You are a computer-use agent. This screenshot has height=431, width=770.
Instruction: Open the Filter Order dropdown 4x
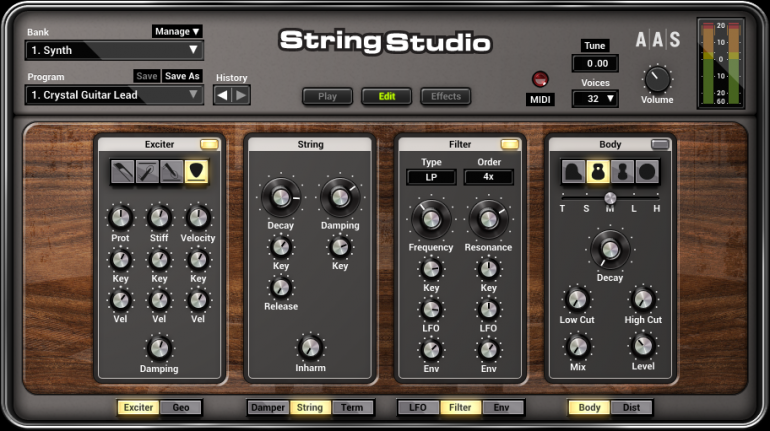coord(489,177)
